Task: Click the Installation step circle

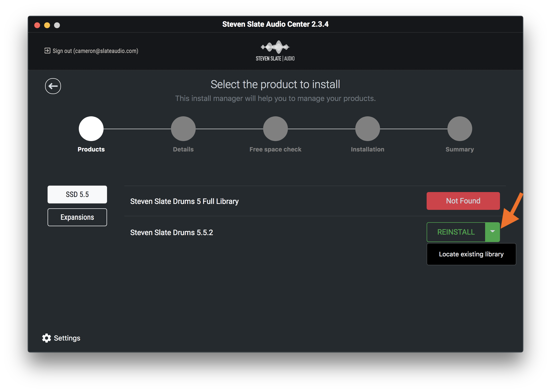Action: 368,129
